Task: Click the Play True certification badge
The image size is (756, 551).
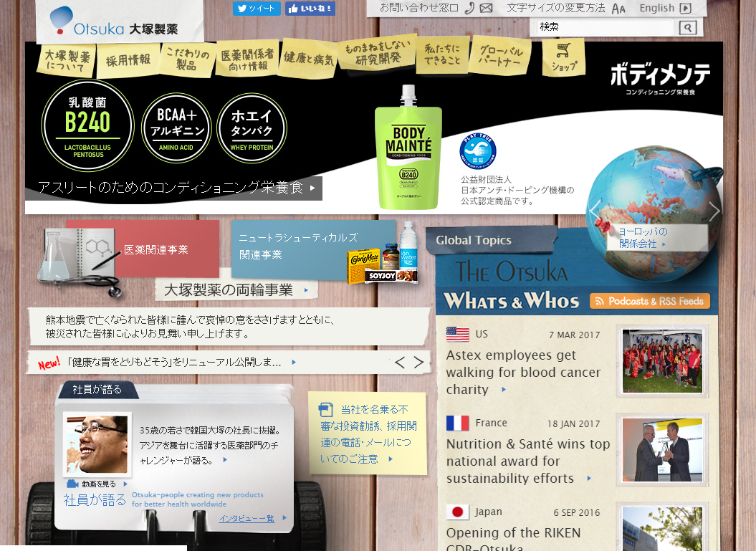Action: coord(478,151)
